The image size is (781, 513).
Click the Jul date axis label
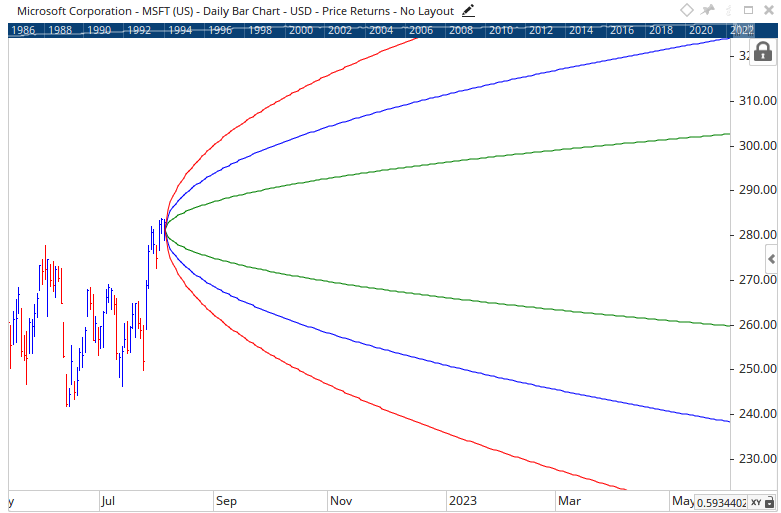(108, 501)
